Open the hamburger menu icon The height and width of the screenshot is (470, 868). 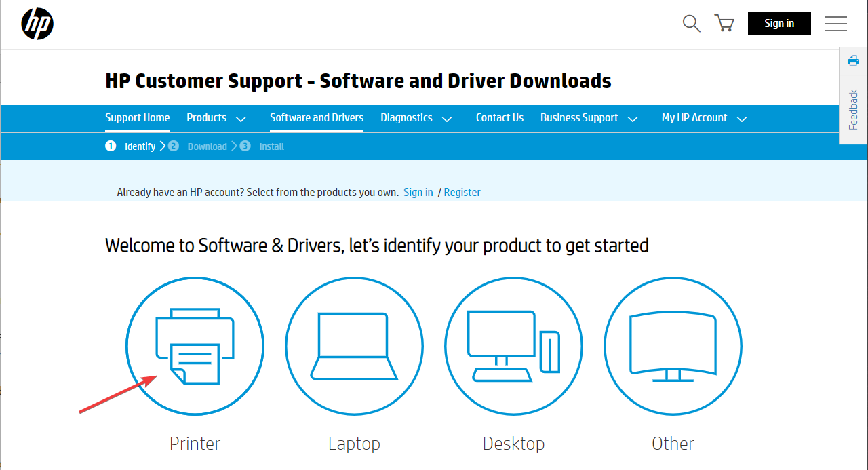click(835, 24)
